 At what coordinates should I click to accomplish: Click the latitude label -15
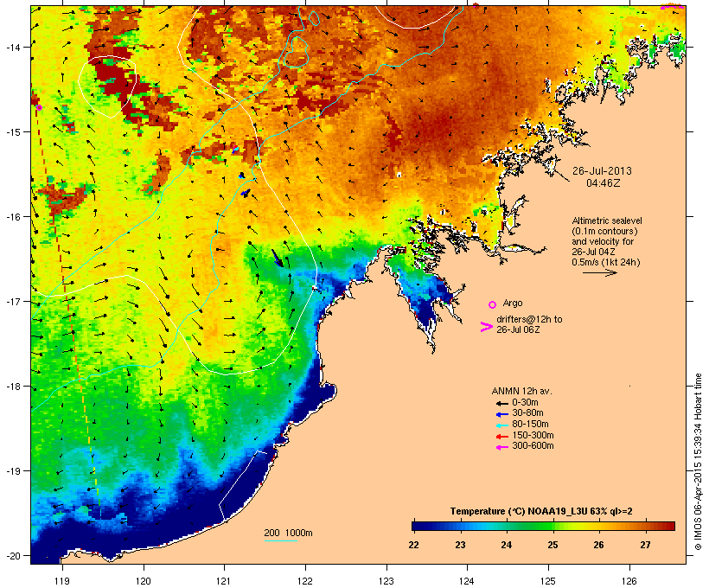[13, 132]
